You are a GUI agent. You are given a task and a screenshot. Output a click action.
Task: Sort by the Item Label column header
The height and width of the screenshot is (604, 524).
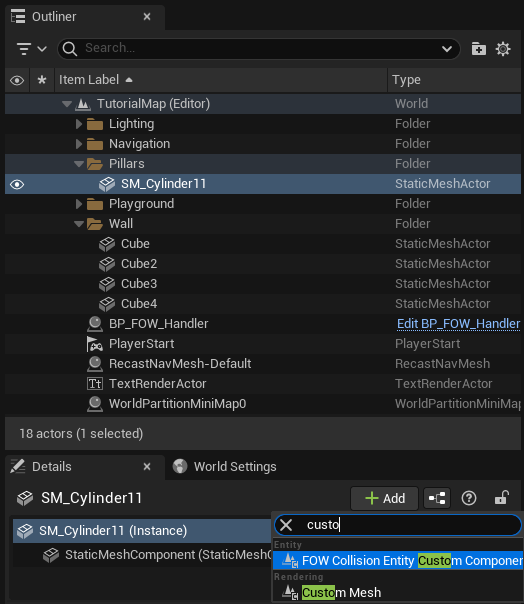point(220,80)
